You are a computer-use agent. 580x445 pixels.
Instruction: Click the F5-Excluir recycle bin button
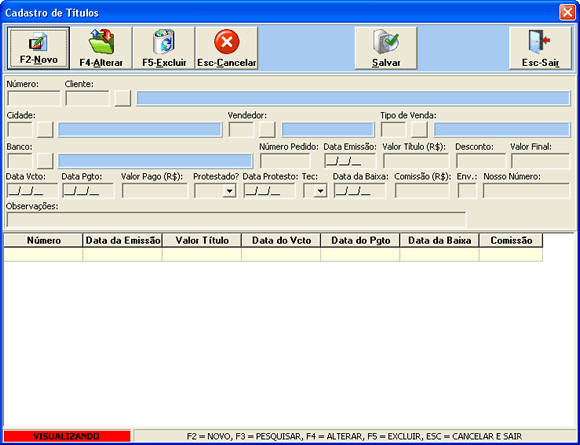164,48
